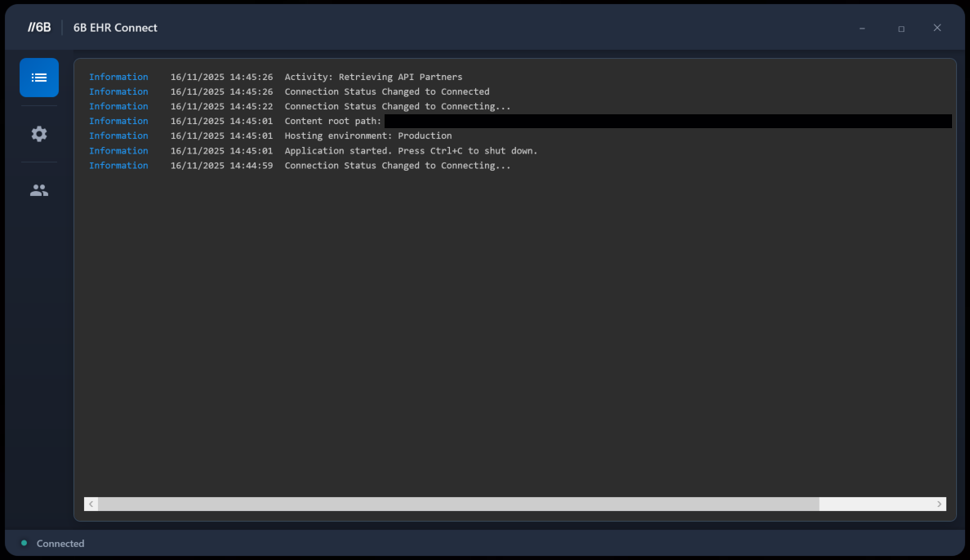This screenshot has height=560, width=970.
Task: Click the //6B logo in title bar
Action: tap(39, 28)
